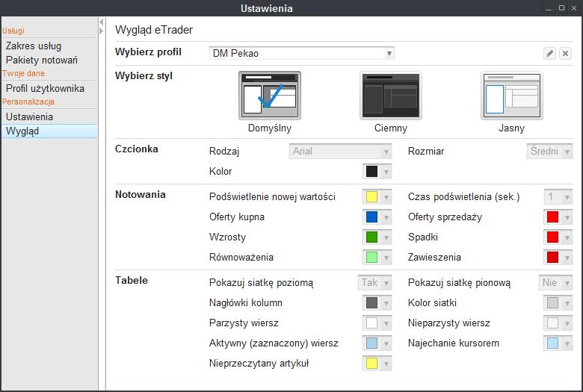The height and width of the screenshot is (392, 583).
Task: Pick the Wzrosty green swatch
Action: [371, 237]
